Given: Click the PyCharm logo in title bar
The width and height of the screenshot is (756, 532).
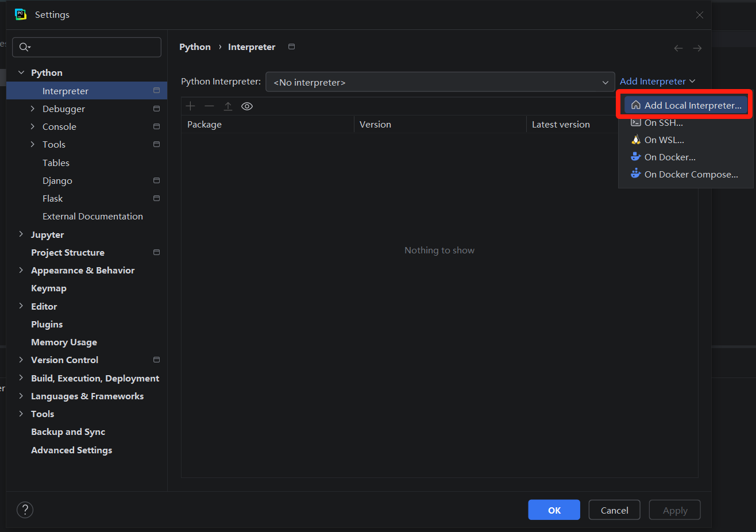Looking at the screenshot, I should [21, 14].
